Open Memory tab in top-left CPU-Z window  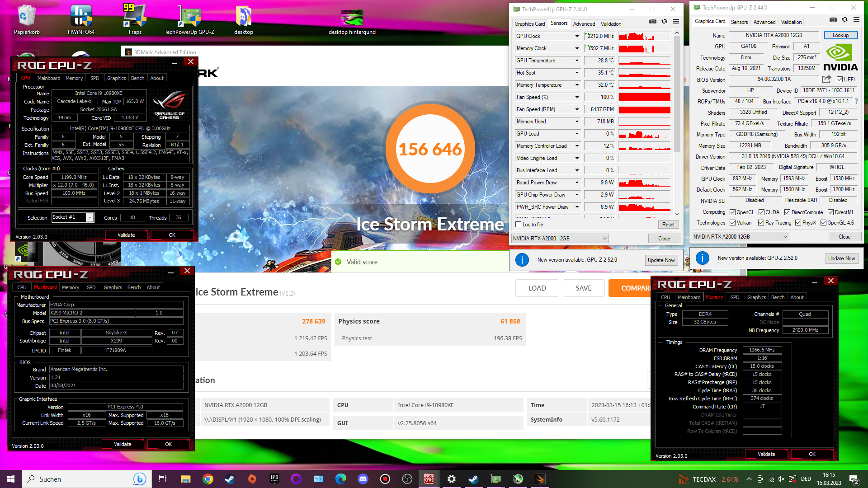(x=74, y=78)
